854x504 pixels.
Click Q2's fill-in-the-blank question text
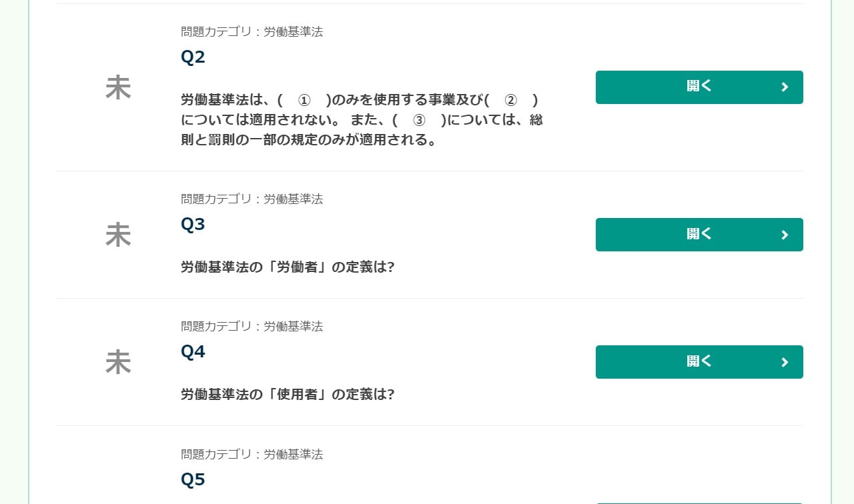pyautogui.click(x=362, y=120)
